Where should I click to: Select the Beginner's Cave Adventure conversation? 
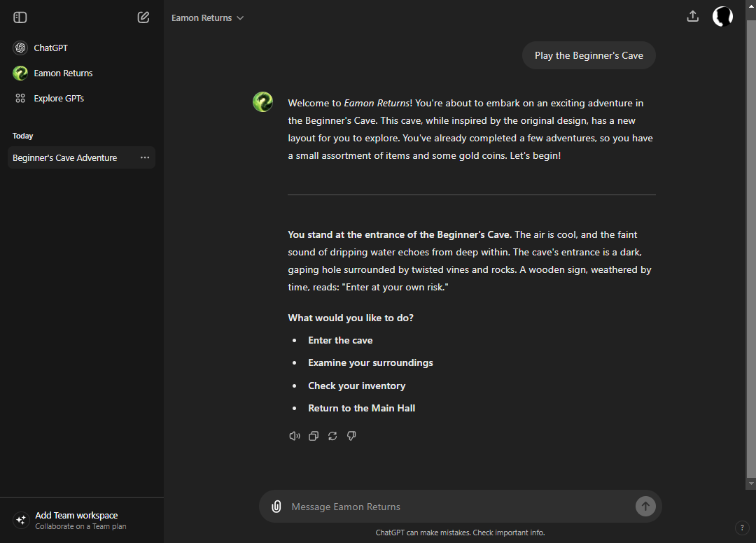[x=81, y=157]
